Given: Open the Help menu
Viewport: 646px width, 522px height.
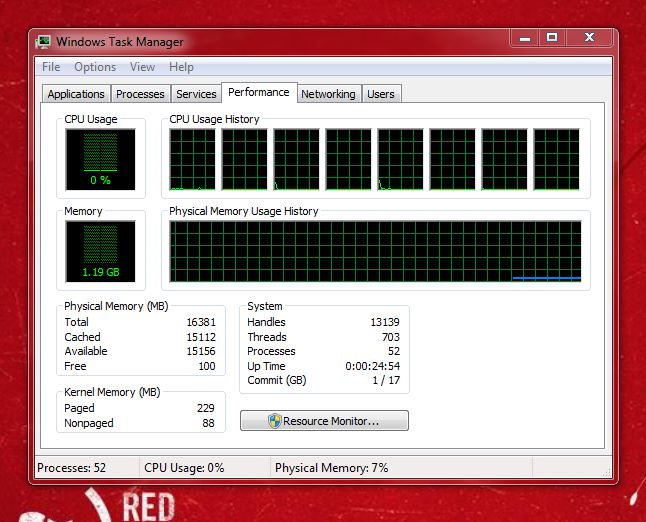Looking at the screenshot, I should point(181,67).
